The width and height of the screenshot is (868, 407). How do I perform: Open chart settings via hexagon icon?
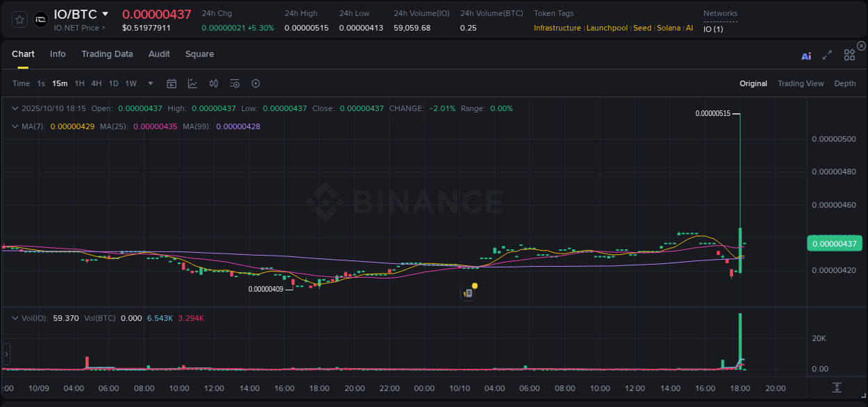pyautogui.click(x=256, y=83)
